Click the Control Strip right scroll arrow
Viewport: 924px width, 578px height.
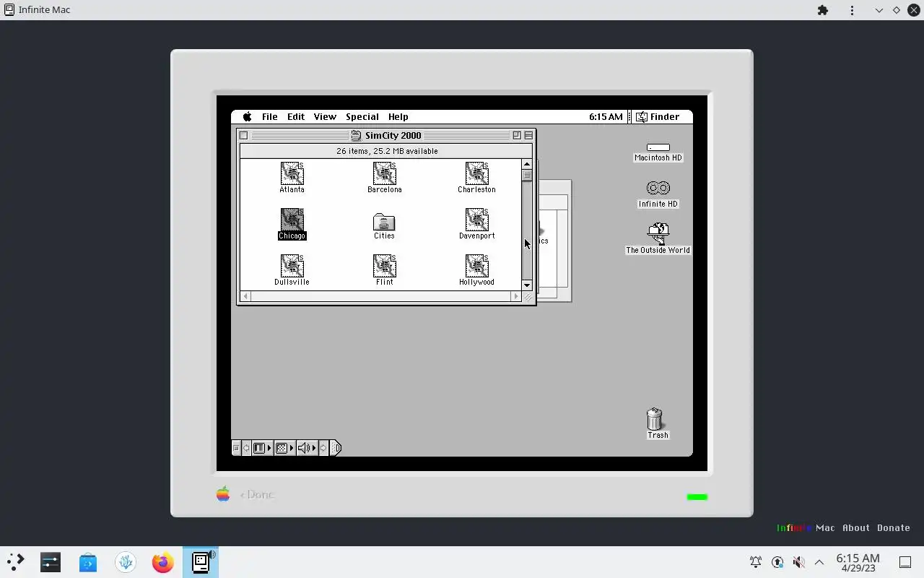click(x=323, y=448)
